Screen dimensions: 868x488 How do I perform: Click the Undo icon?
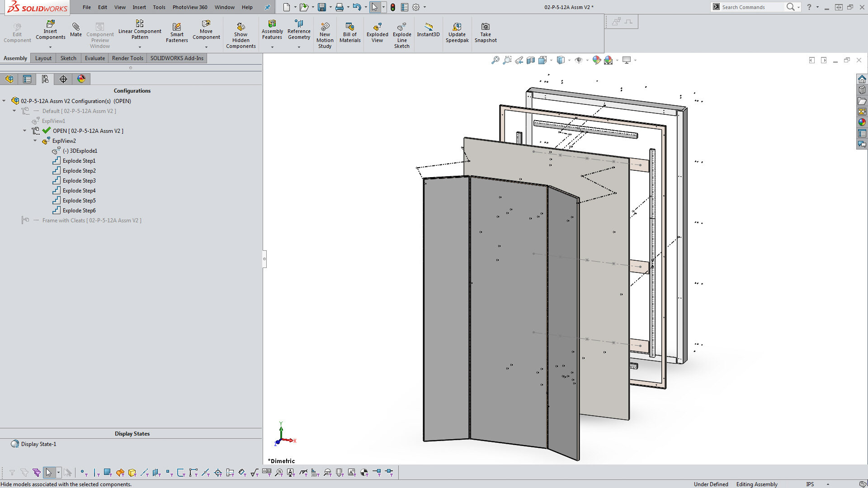[357, 7]
